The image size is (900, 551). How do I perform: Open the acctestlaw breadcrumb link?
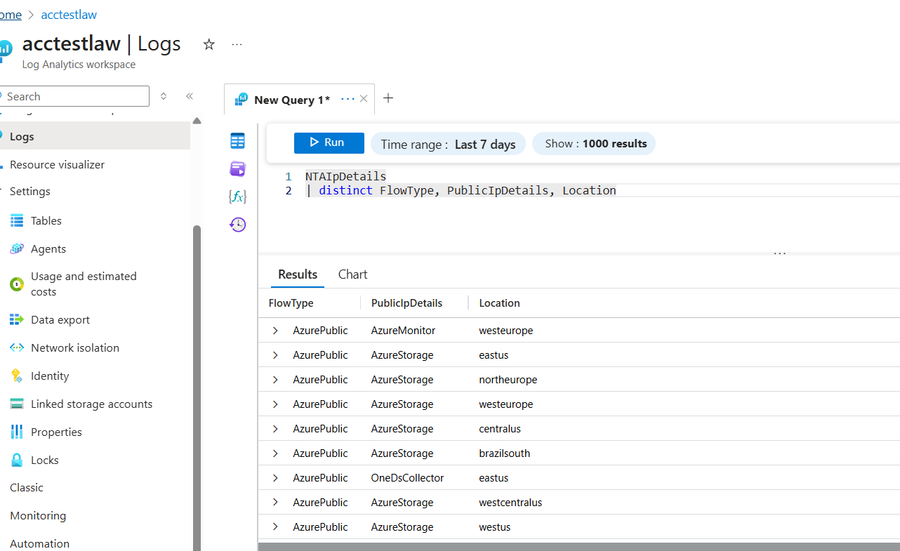(69, 15)
